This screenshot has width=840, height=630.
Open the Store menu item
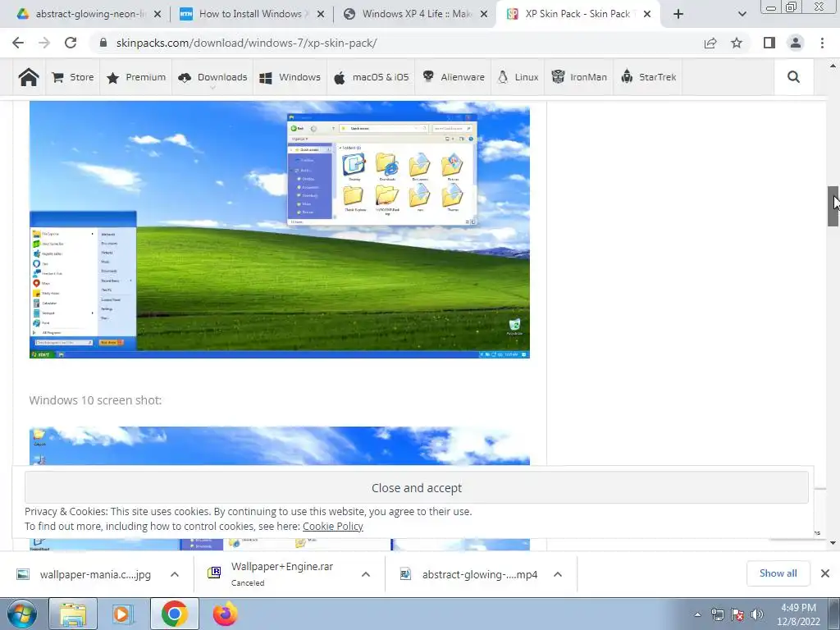point(73,77)
